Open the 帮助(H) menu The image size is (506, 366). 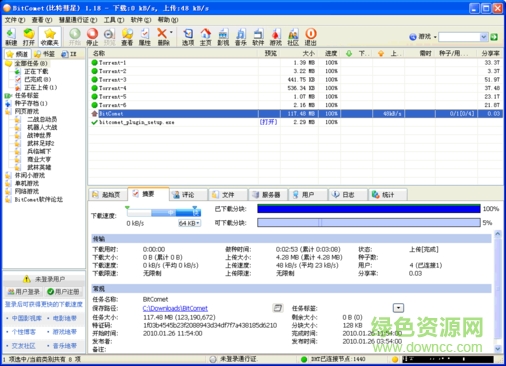tap(168, 20)
